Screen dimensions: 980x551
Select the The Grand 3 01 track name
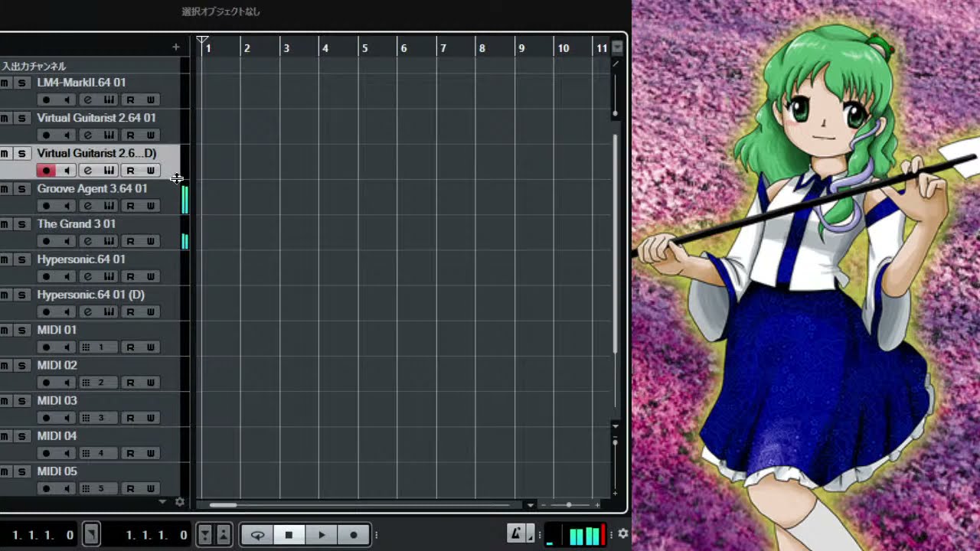pyautogui.click(x=77, y=223)
